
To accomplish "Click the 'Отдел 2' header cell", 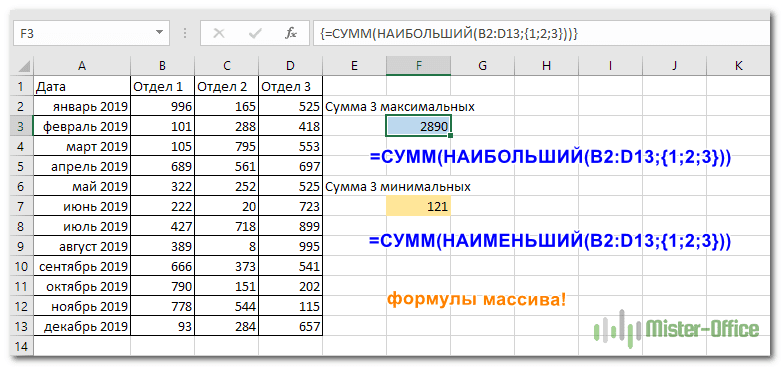I will (226, 87).
